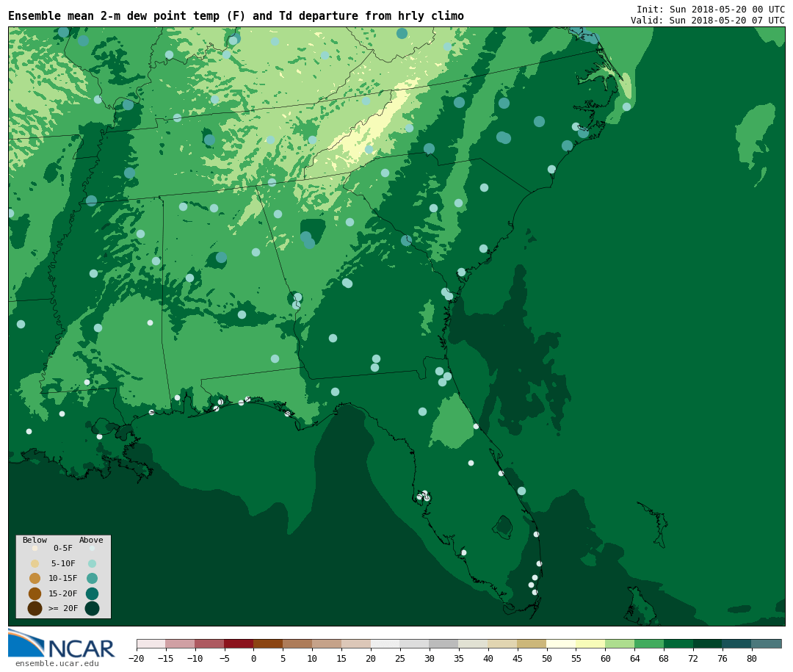
Task: Pick the -20 to -15 colorbar swatch
Action: pyautogui.click(x=151, y=643)
